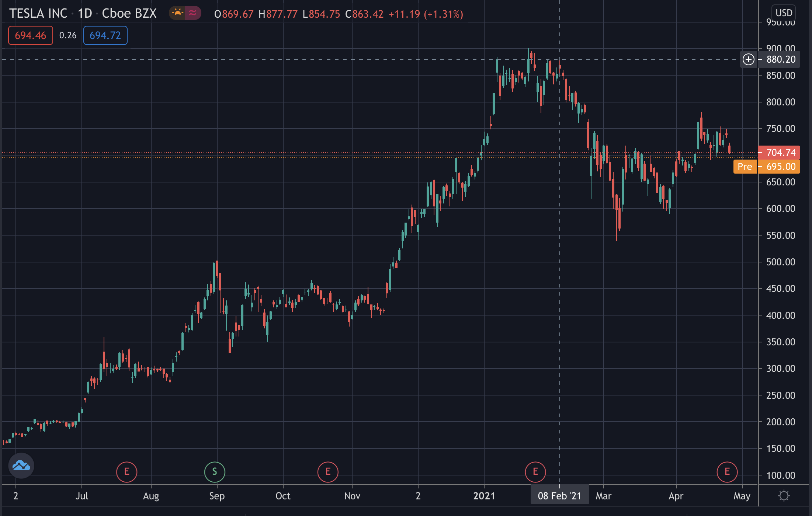Click the open value O869.67

coord(234,14)
